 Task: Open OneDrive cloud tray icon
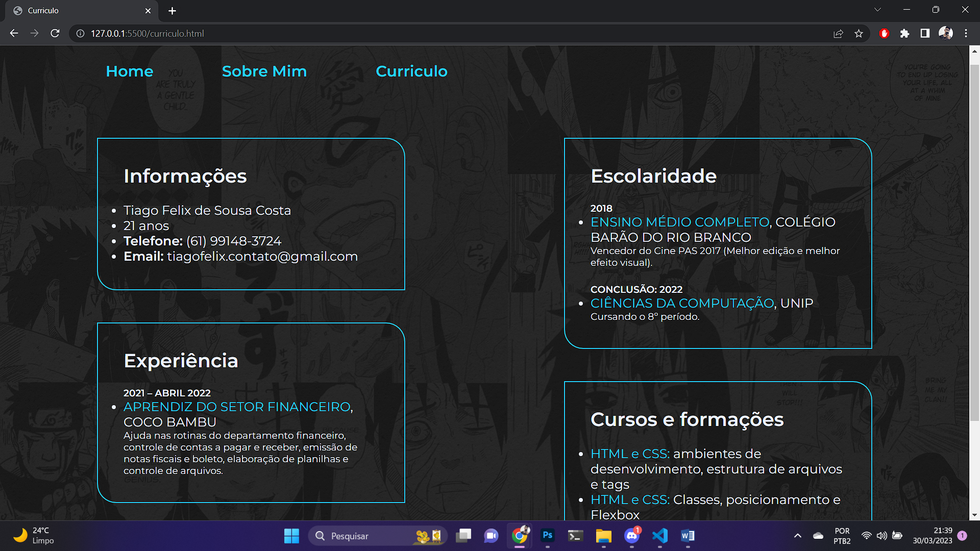coord(818,536)
